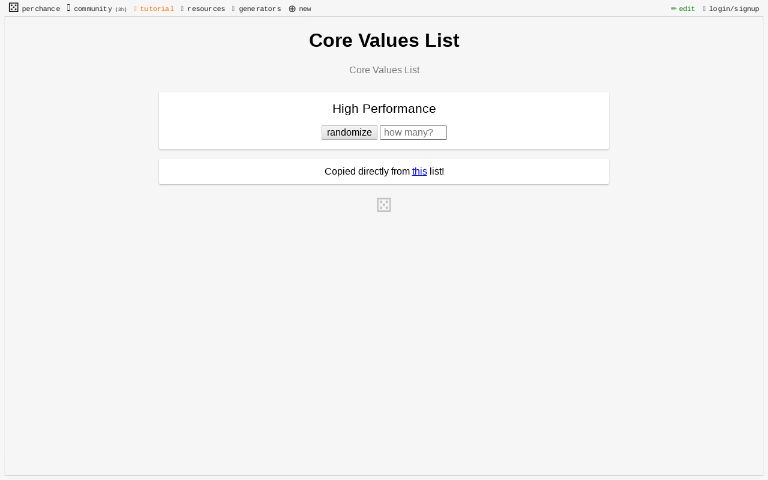Click the Core Values List heading
The image size is (768, 480).
coord(384,41)
